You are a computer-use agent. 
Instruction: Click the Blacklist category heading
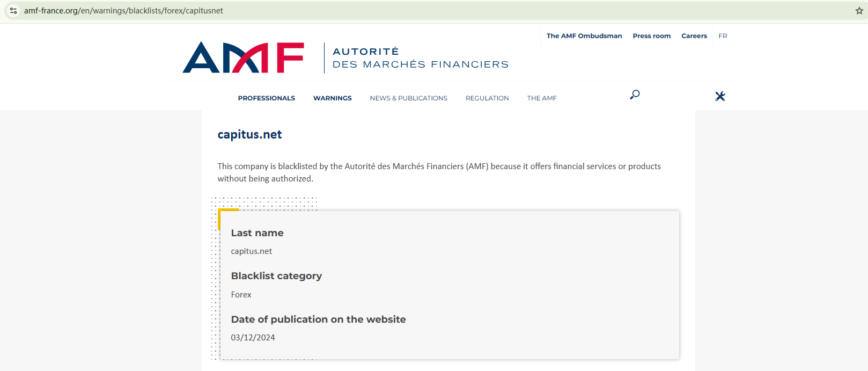click(276, 276)
